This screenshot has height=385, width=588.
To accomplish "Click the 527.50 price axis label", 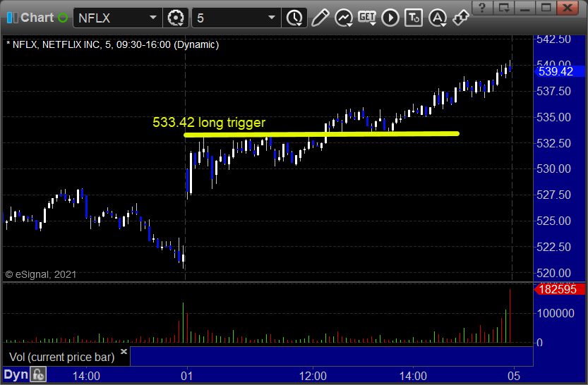I will click(x=553, y=195).
